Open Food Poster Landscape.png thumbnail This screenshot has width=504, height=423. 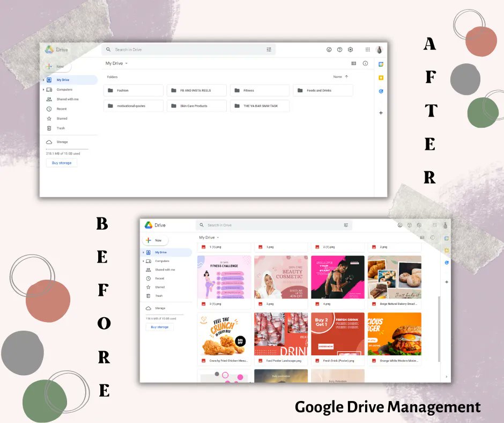[x=281, y=334]
